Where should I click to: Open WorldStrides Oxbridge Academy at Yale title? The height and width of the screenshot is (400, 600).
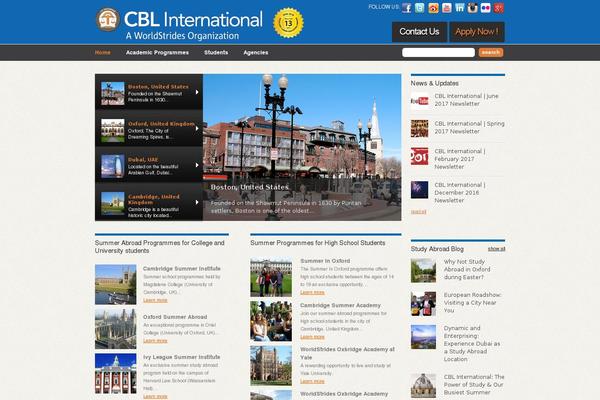[347, 353]
